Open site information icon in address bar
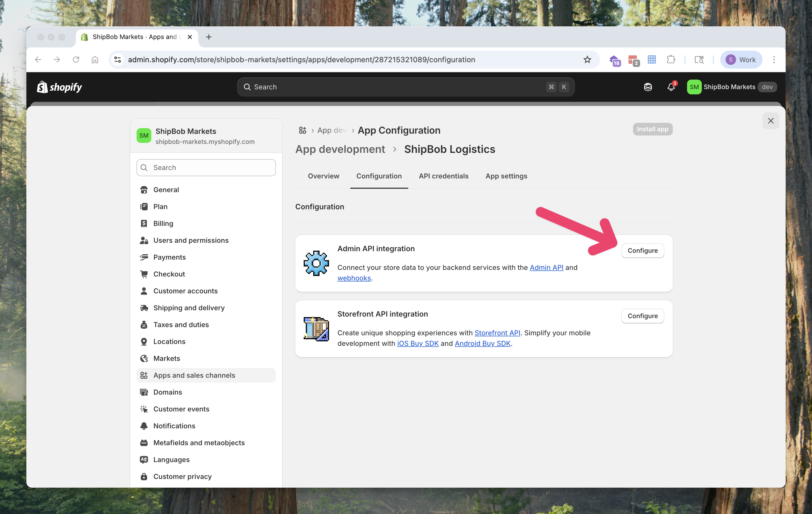The width and height of the screenshot is (812, 514). 118,60
